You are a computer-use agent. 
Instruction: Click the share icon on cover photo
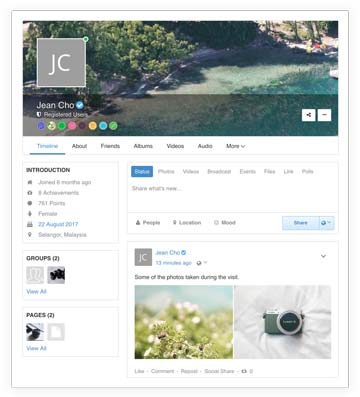tap(308, 115)
